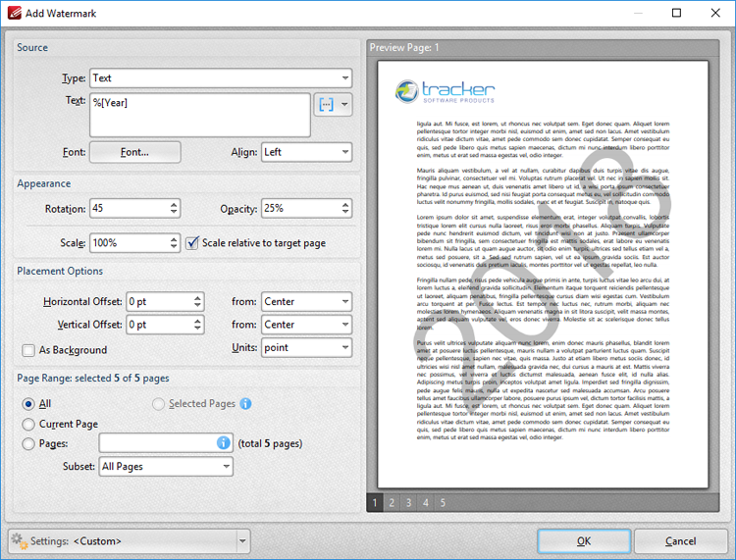Image resolution: width=736 pixels, height=560 pixels.
Task: Click the info icon inside Pages field
Action: coord(224,442)
